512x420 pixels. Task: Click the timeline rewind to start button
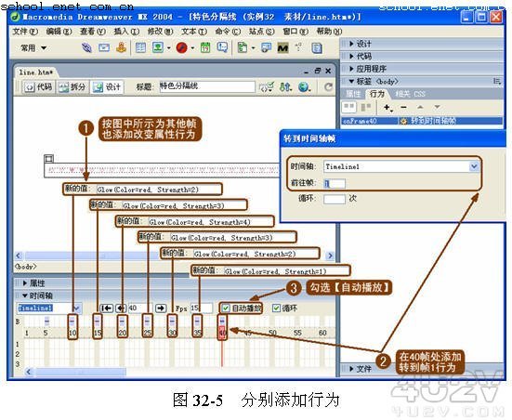point(107,308)
